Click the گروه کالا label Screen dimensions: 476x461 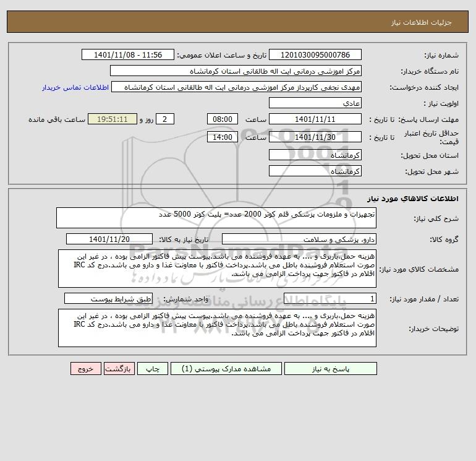pos(444,239)
